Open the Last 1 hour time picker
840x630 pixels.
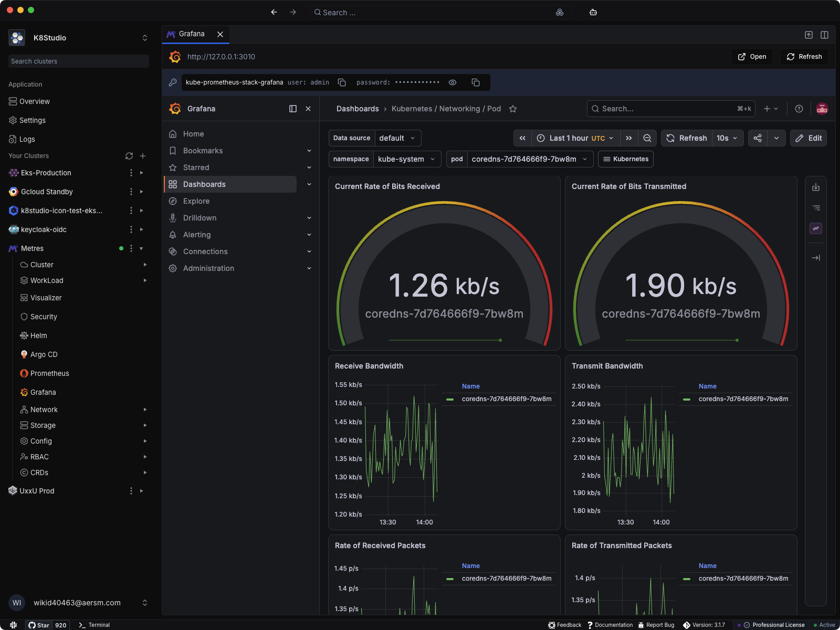(x=576, y=138)
